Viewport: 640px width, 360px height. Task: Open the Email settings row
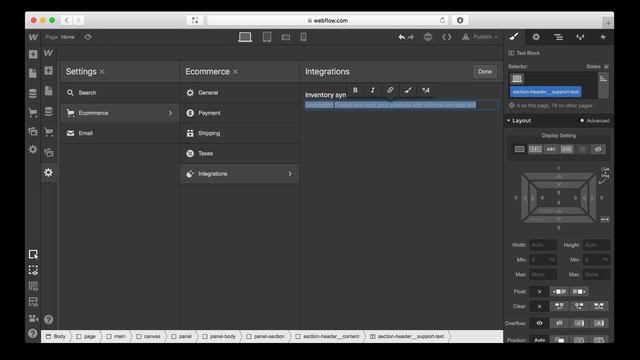click(120, 133)
